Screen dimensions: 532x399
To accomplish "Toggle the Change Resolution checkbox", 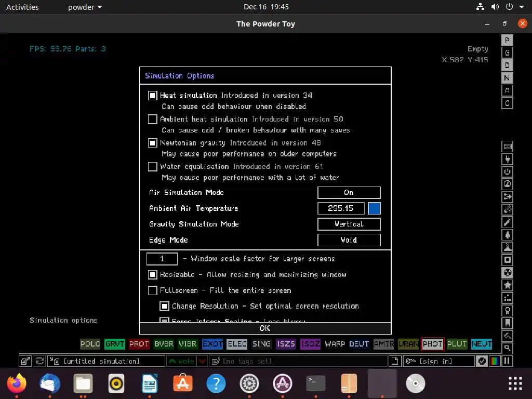I will (165, 307).
